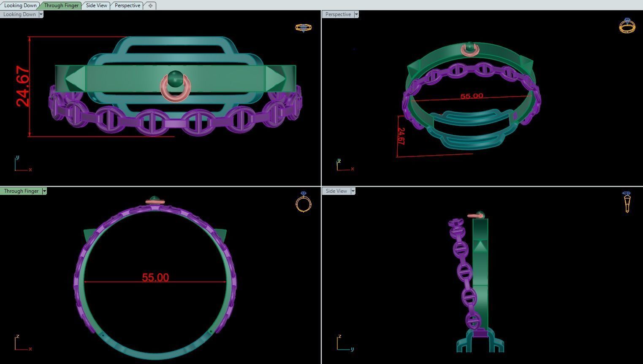Image resolution: width=643 pixels, height=364 pixels.
Task: Select the green bead in Looking Down viewport
Action: pyautogui.click(x=175, y=79)
